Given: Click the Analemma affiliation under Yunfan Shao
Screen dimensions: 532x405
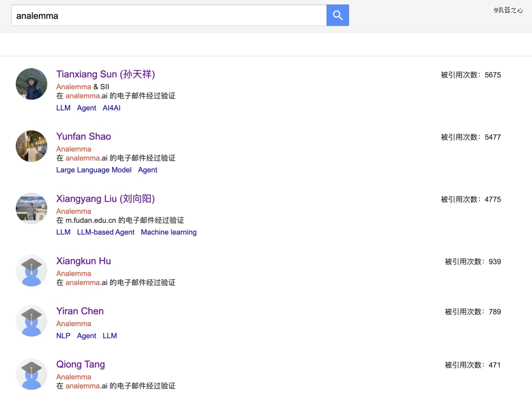Looking at the screenshot, I should [73, 149].
